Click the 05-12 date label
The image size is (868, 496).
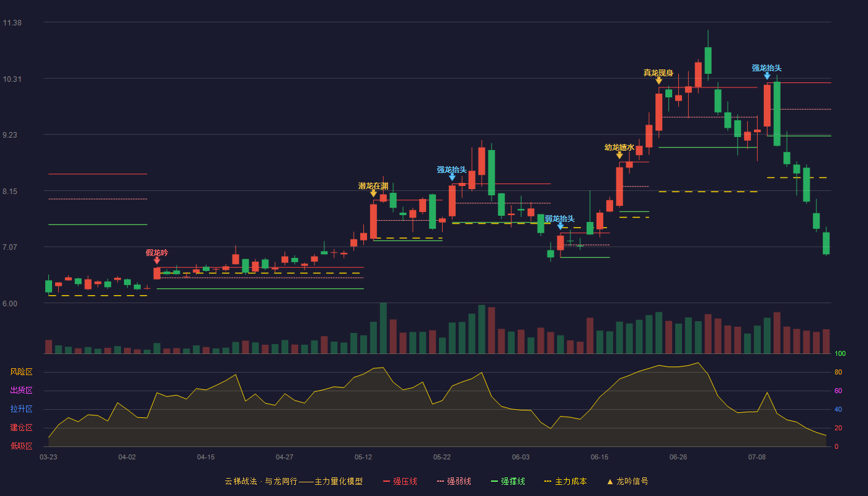(x=363, y=457)
